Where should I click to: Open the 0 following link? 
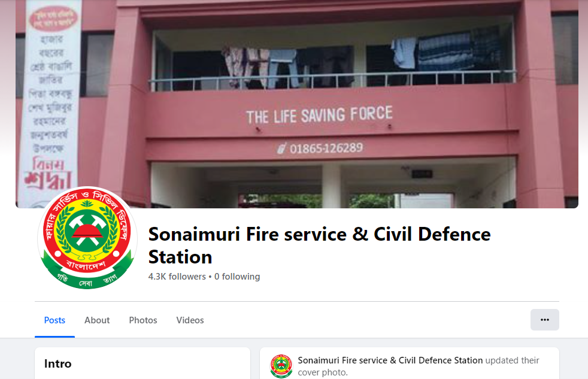(x=237, y=277)
